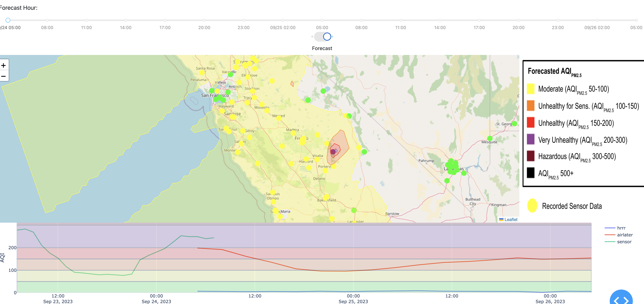
Task: Zoom in on the map
Action: (3, 66)
